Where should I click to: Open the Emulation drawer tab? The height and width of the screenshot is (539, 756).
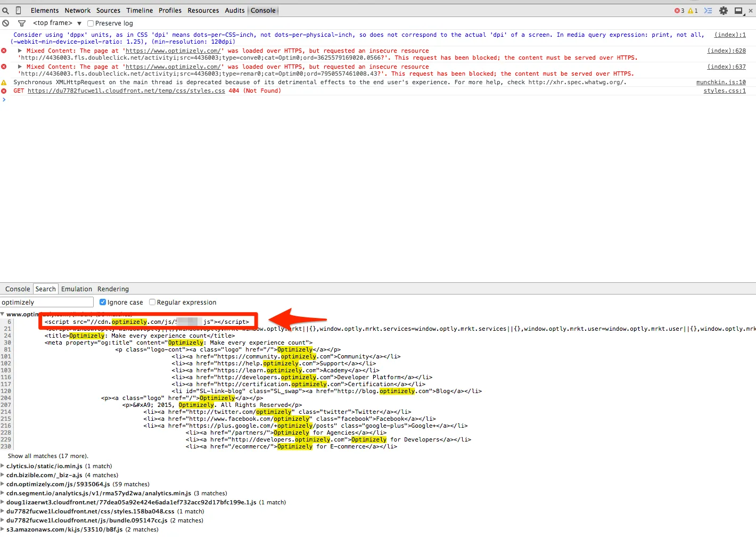77,289
